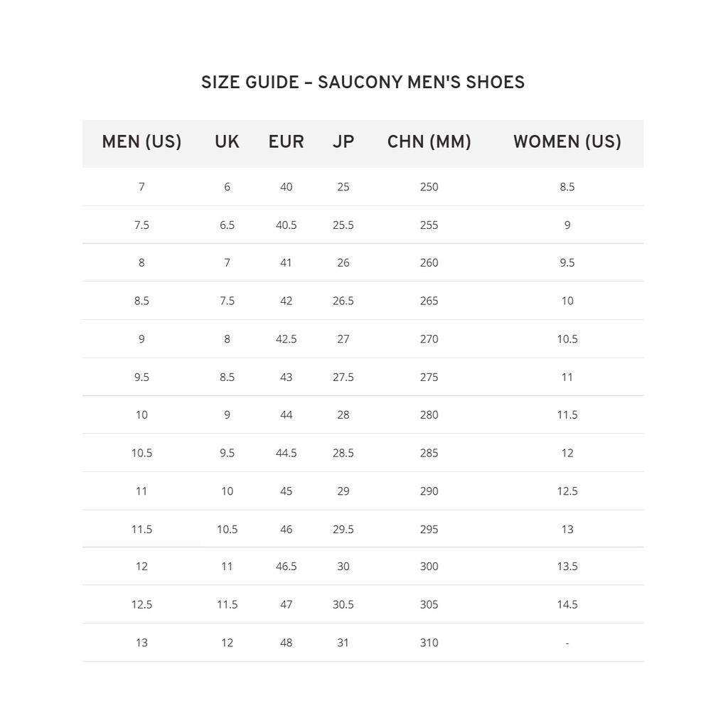
Task: Click the UK column header
Action: point(227,142)
